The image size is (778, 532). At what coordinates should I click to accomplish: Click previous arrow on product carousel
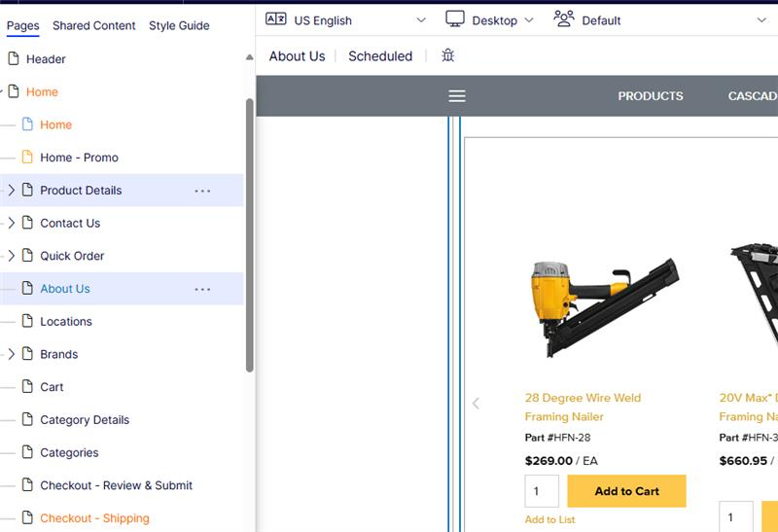pos(476,403)
